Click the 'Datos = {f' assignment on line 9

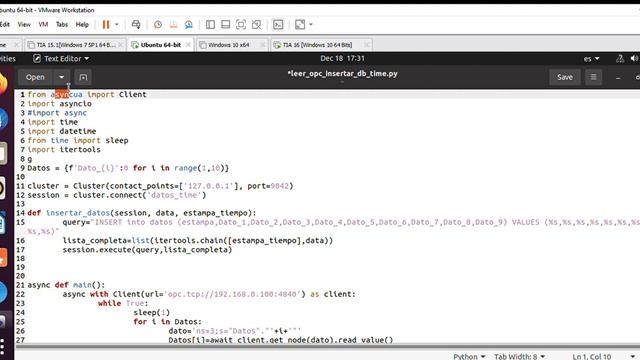coord(50,168)
